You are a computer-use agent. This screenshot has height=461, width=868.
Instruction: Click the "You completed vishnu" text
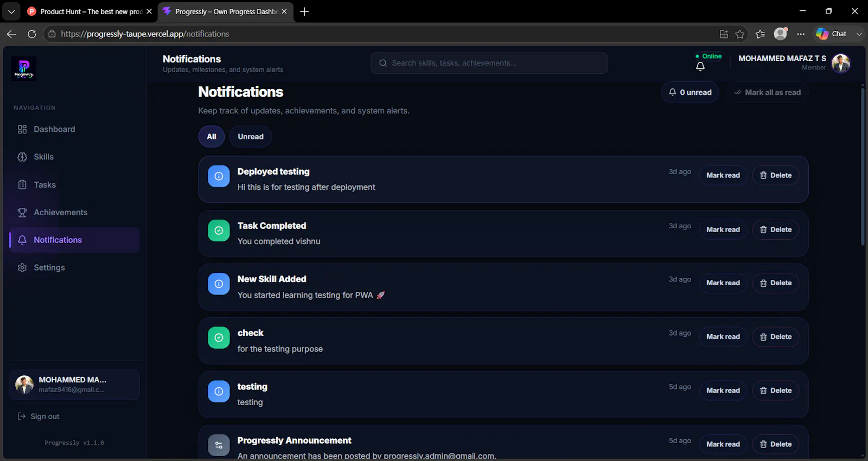point(279,241)
